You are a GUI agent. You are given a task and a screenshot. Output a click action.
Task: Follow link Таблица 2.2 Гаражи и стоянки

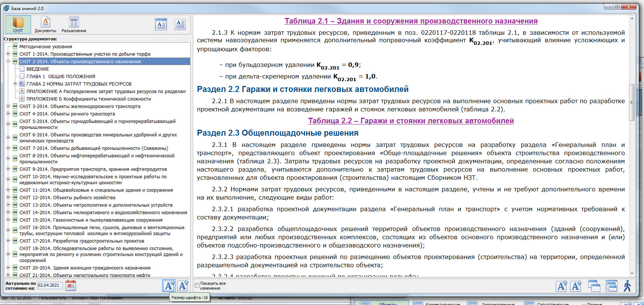411,121
